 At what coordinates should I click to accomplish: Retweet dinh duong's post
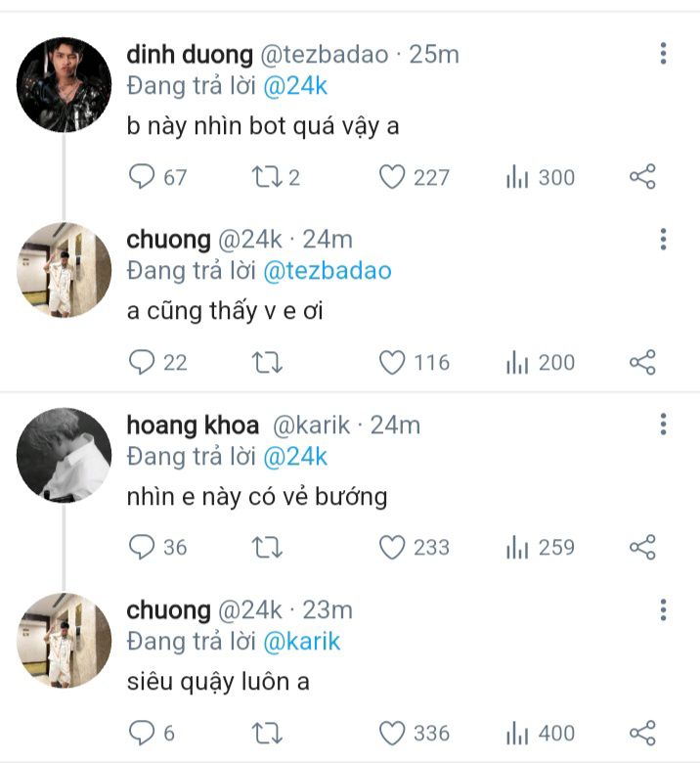tap(264, 177)
